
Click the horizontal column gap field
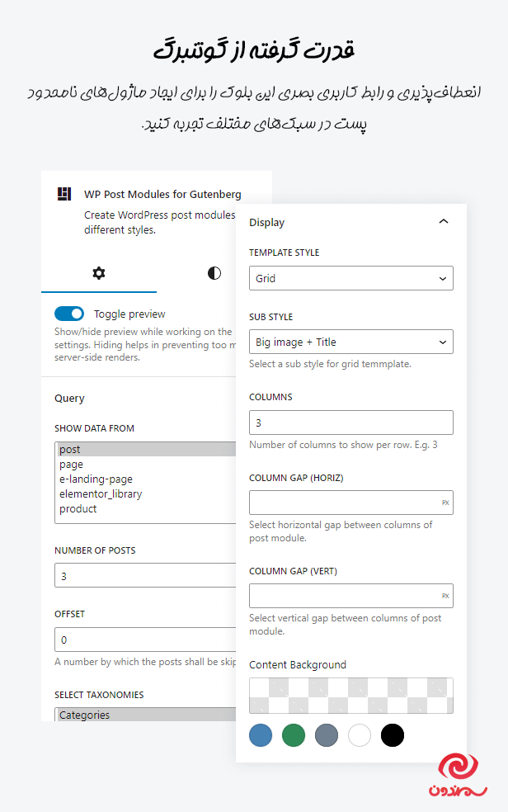350,502
